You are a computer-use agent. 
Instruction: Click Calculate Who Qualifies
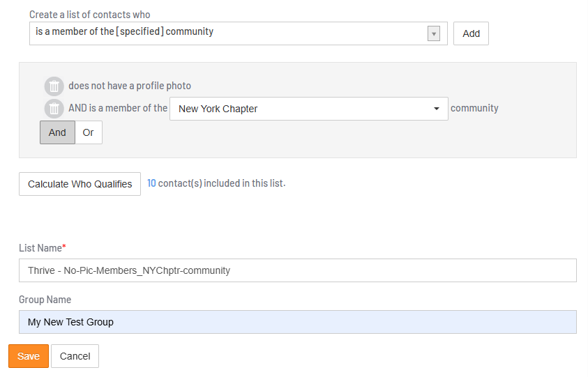click(80, 184)
